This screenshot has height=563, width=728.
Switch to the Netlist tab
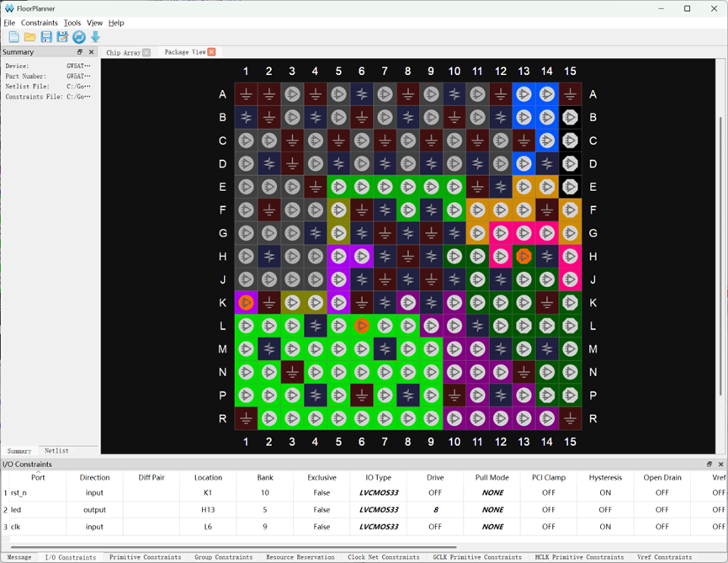pos(56,451)
